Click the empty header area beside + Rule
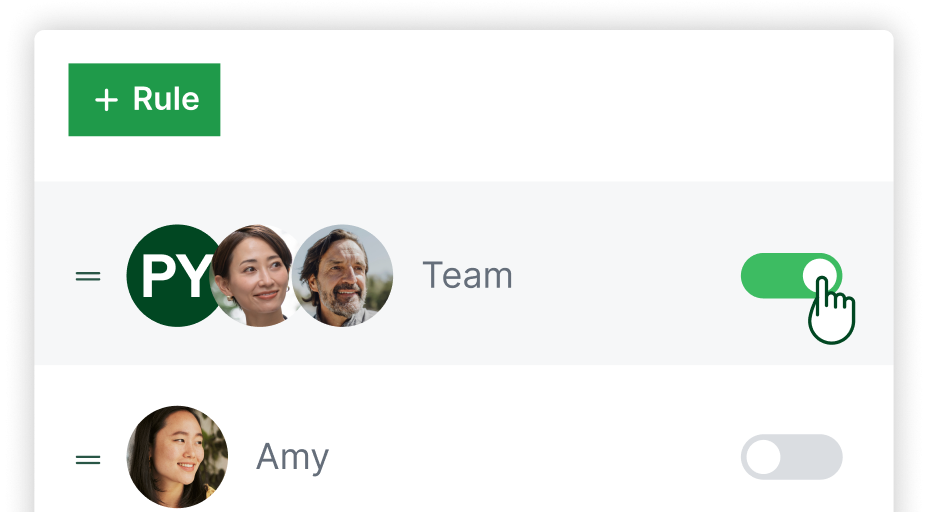The height and width of the screenshot is (512, 928). pos(556,99)
